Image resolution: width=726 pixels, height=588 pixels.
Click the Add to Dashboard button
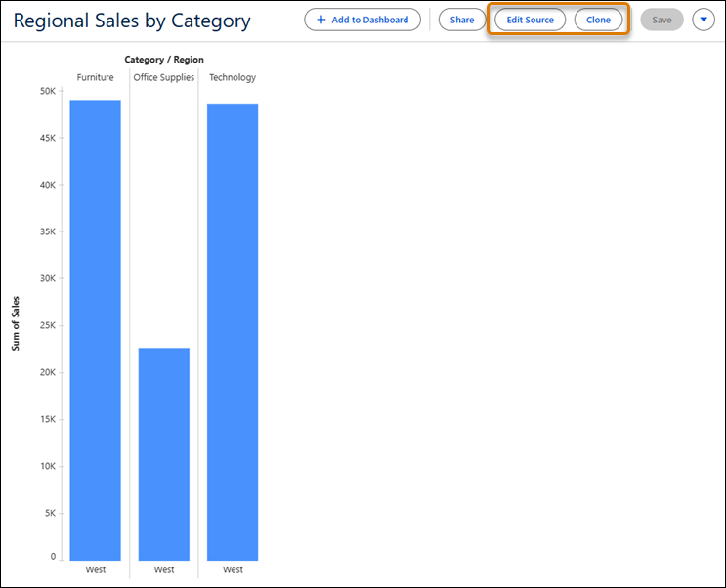click(363, 20)
